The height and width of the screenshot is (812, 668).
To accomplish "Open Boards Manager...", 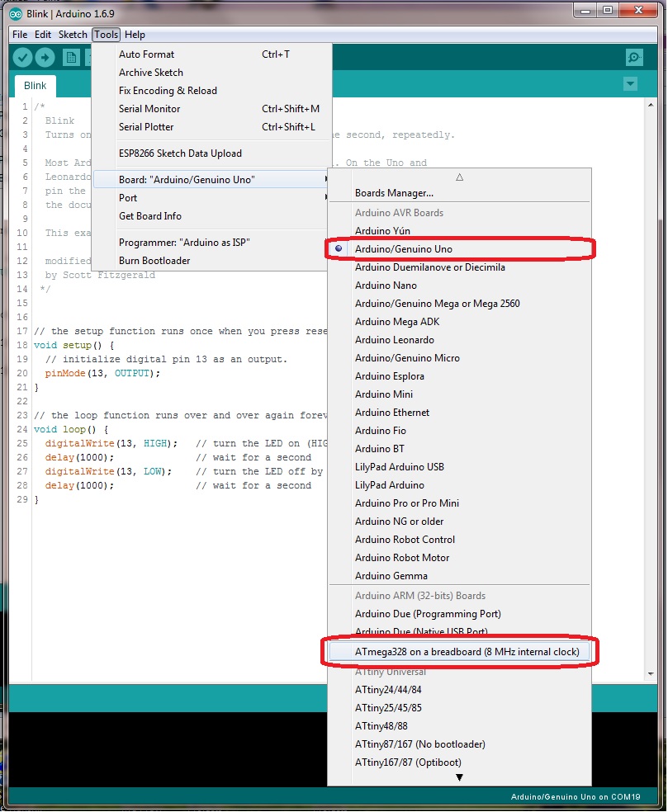I will (x=460, y=193).
